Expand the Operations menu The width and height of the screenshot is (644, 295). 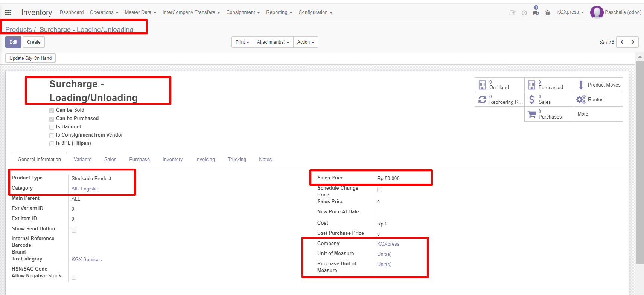(x=104, y=12)
